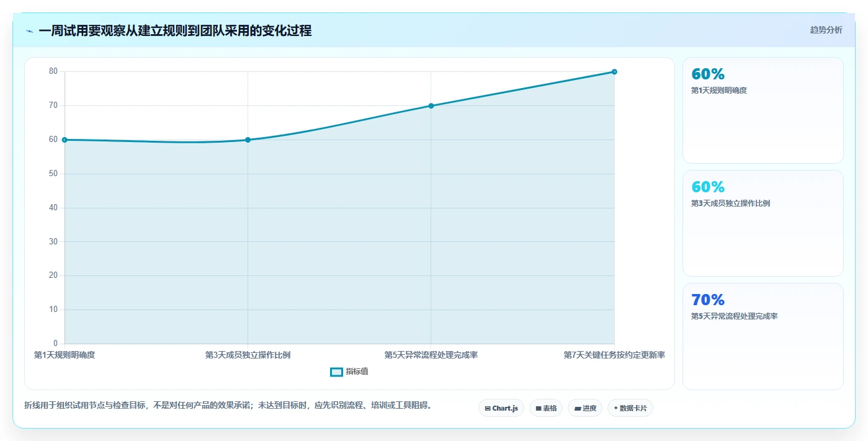Click the y-axis value 40
The image size is (868, 441).
coord(53,208)
